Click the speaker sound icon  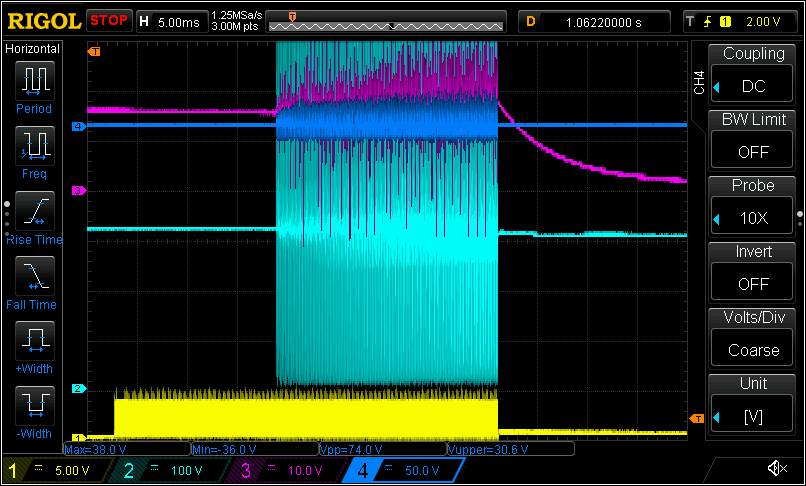pyautogui.click(x=776, y=468)
